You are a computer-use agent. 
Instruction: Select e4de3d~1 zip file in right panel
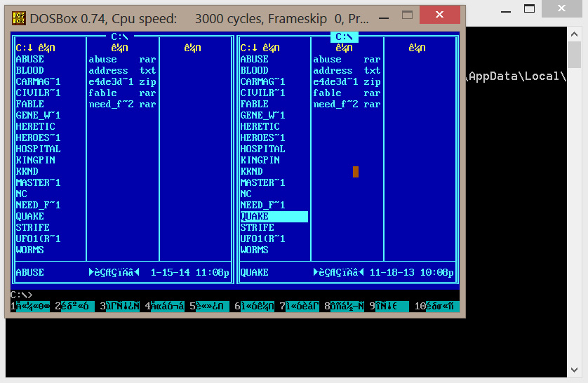pos(347,81)
